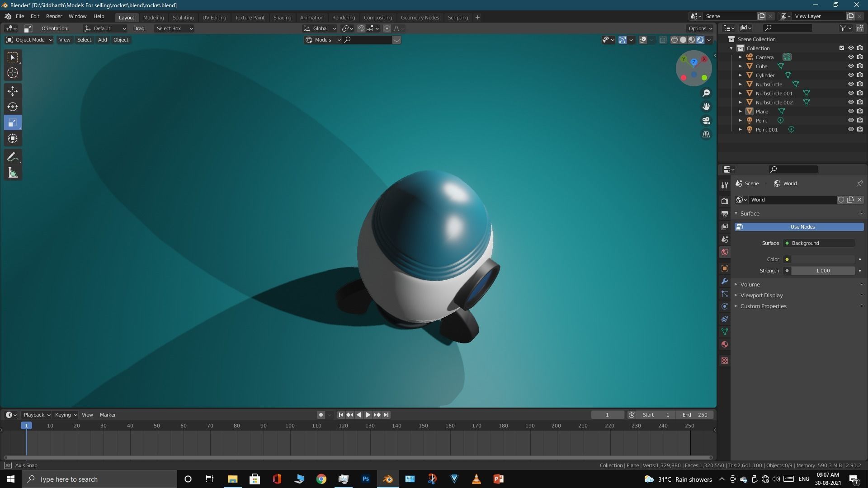Viewport: 868px width, 488px height.
Task: Open the Material properties tab icon
Action: point(725,344)
